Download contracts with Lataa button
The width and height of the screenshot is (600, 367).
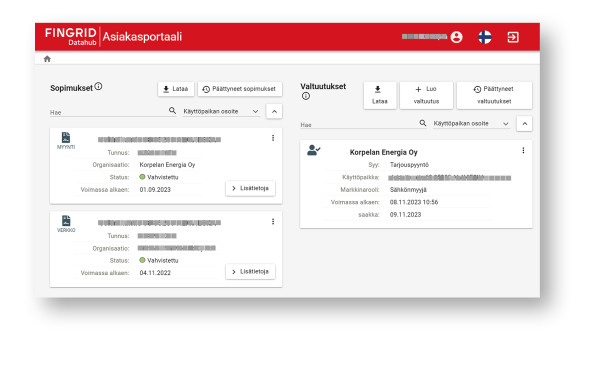176,89
